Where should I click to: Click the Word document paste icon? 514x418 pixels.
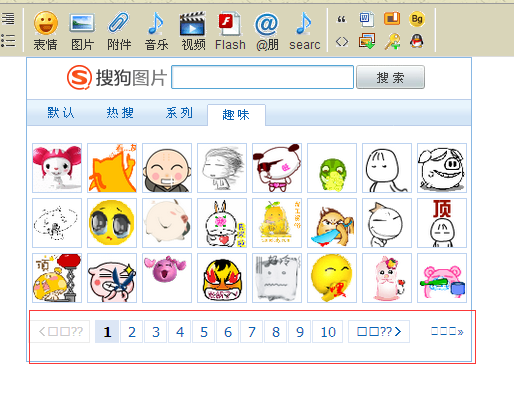point(367,19)
